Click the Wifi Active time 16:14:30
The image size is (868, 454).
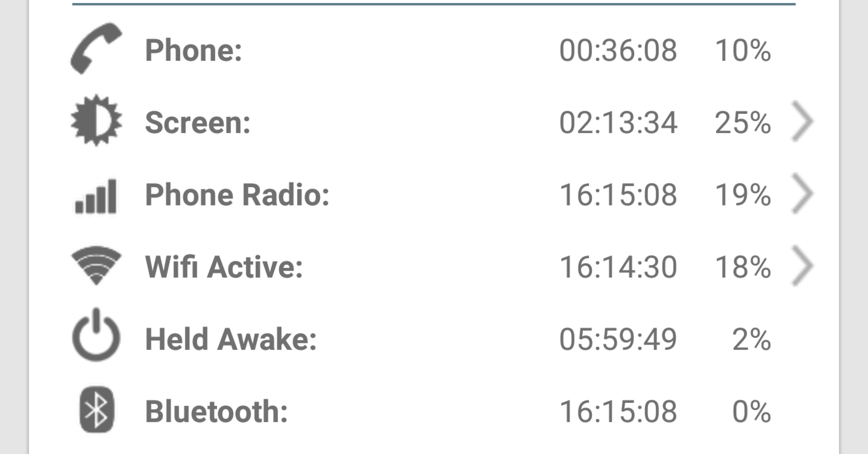618,267
